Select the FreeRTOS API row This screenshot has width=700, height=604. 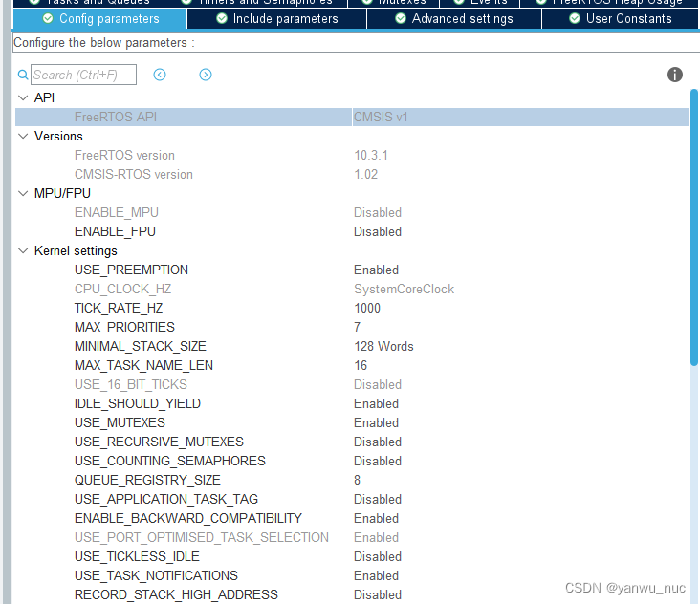coord(352,117)
